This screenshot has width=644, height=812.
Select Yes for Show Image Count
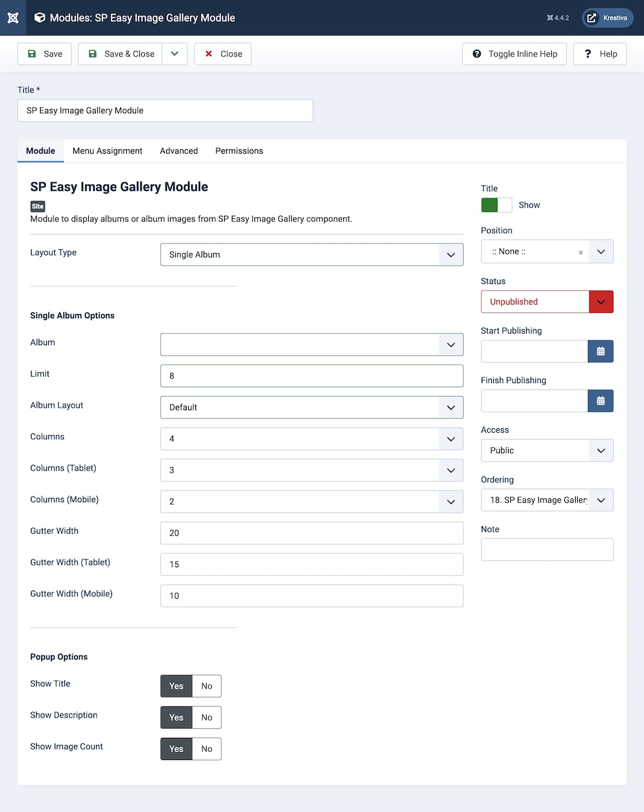(176, 749)
